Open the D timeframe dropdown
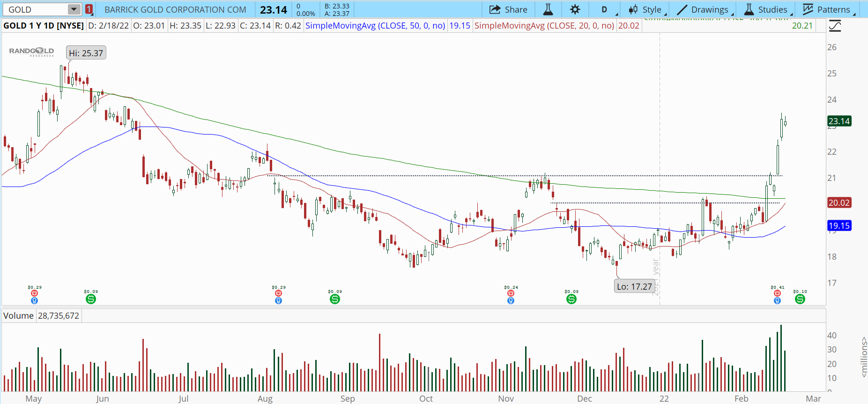Image resolution: width=868 pixels, height=404 pixels. pyautogui.click(x=604, y=9)
